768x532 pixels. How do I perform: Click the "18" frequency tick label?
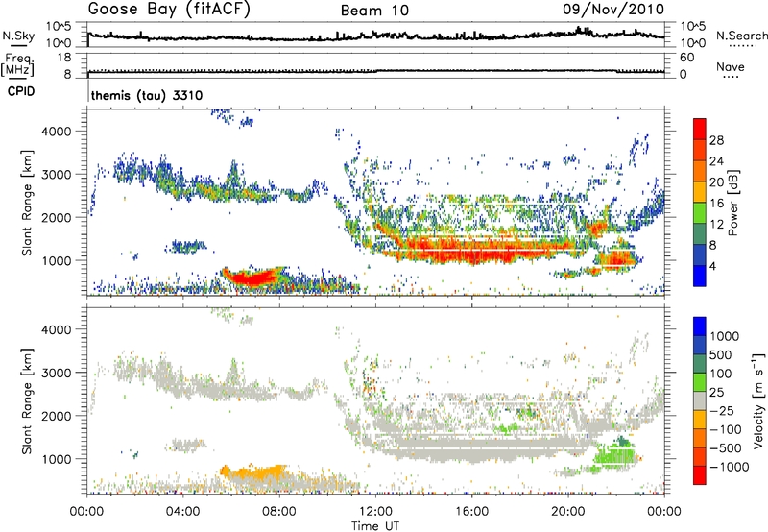pos(64,58)
